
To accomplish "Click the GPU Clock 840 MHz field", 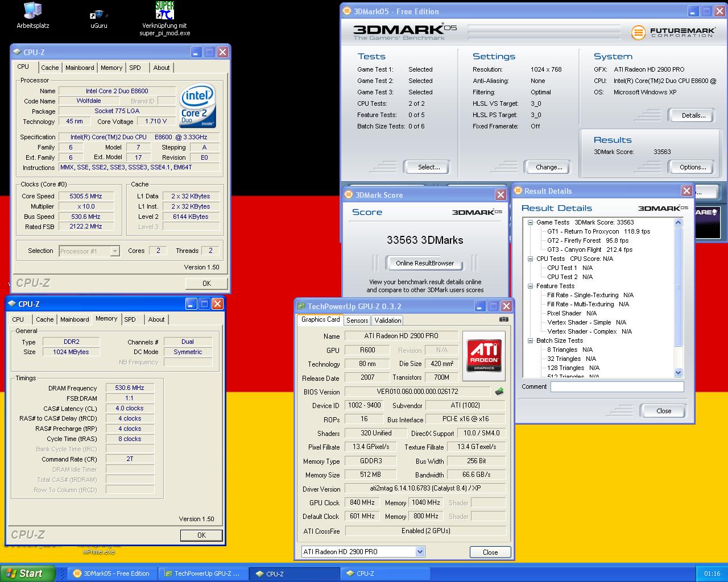I will (x=362, y=502).
